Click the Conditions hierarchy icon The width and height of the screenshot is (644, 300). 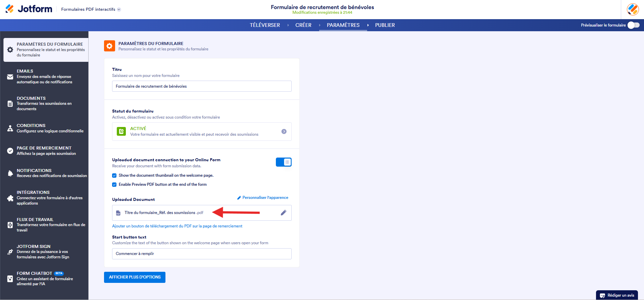coord(10,128)
